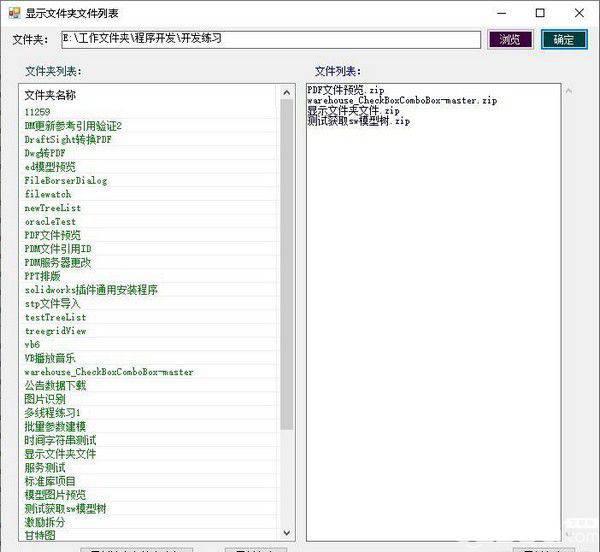Select folder 激励拆分
The width and height of the screenshot is (600, 552).
45,522
